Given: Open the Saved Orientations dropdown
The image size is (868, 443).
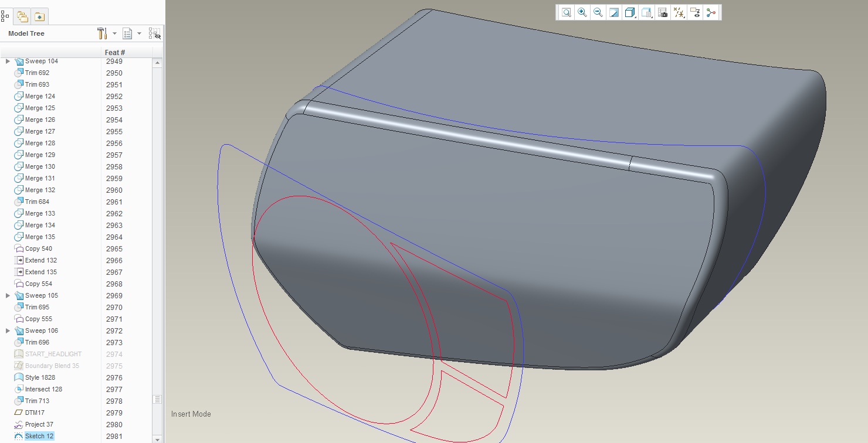Looking at the screenshot, I should (647, 13).
